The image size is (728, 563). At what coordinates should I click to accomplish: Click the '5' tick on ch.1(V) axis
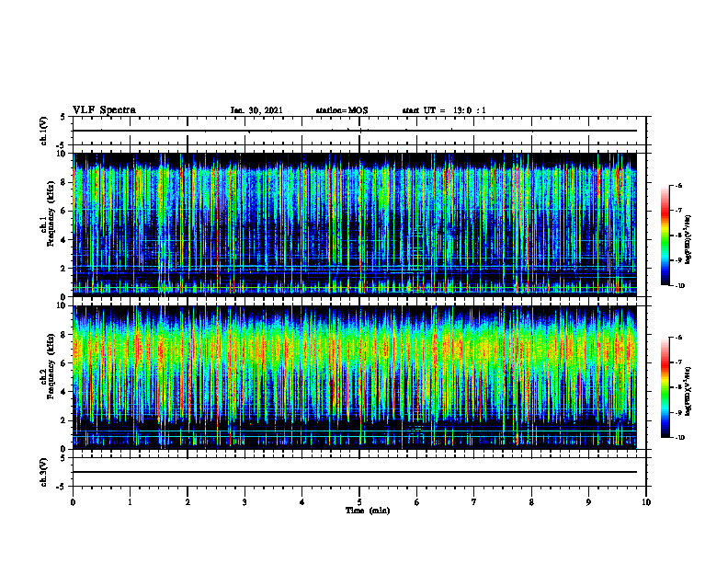(64, 118)
